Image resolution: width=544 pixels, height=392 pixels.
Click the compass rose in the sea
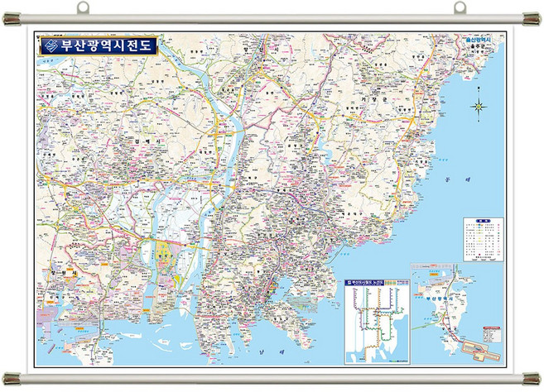[x=479, y=106]
